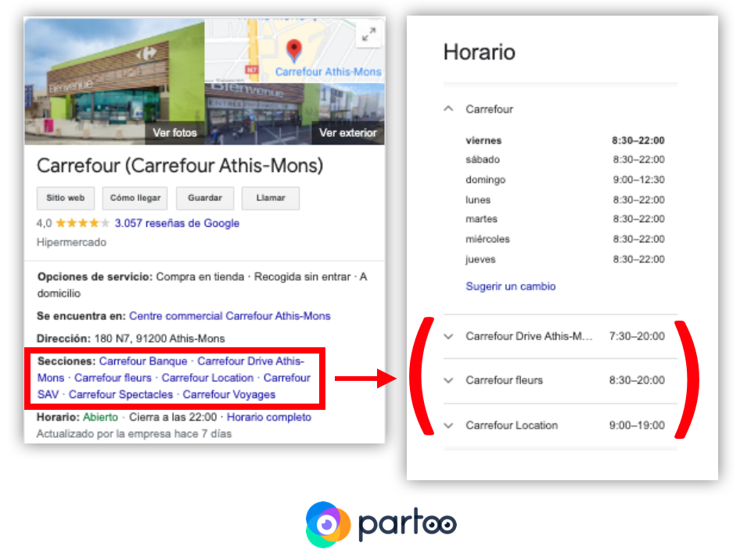Click the Carrefour Athis-Mons map label
This screenshot has height=560, width=751.
coord(328,72)
